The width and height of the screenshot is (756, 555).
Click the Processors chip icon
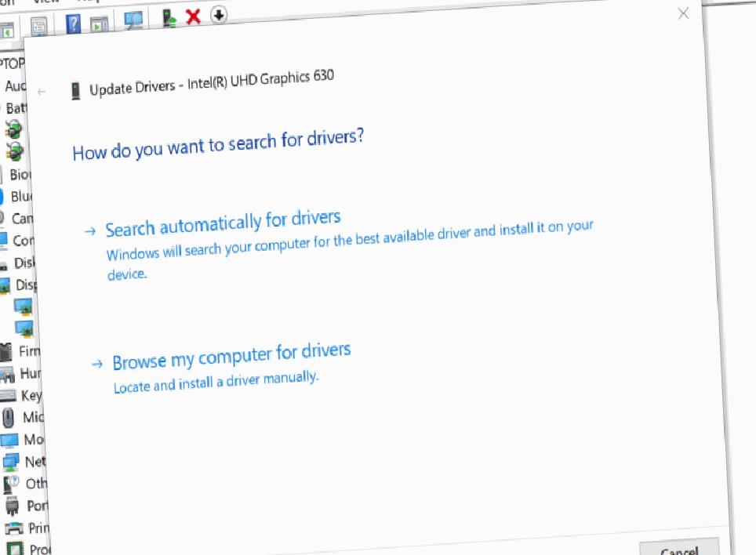[x=14, y=550]
